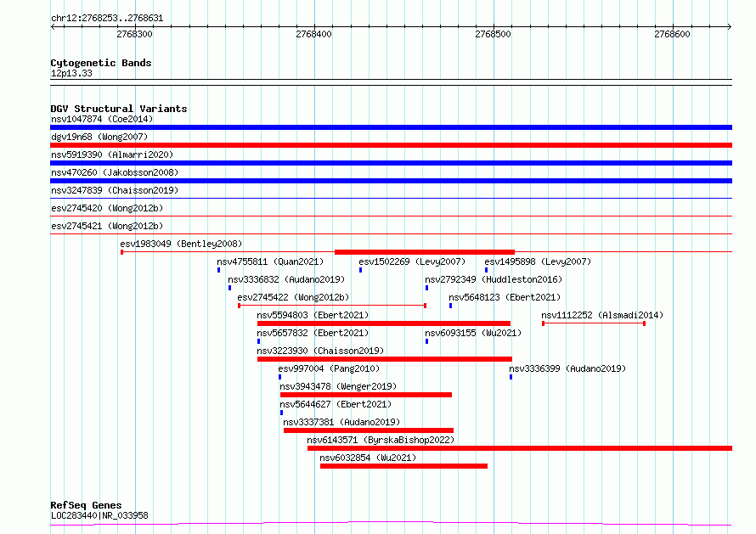Click nsv5657832 (Ebert2021) label

click(313, 333)
